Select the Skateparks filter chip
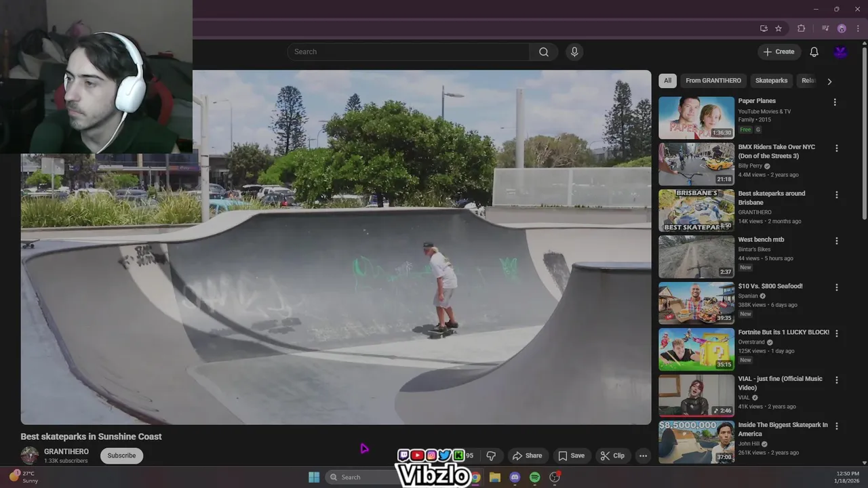The image size is (868, 488). pyautogui.click(x=771, y=81)
